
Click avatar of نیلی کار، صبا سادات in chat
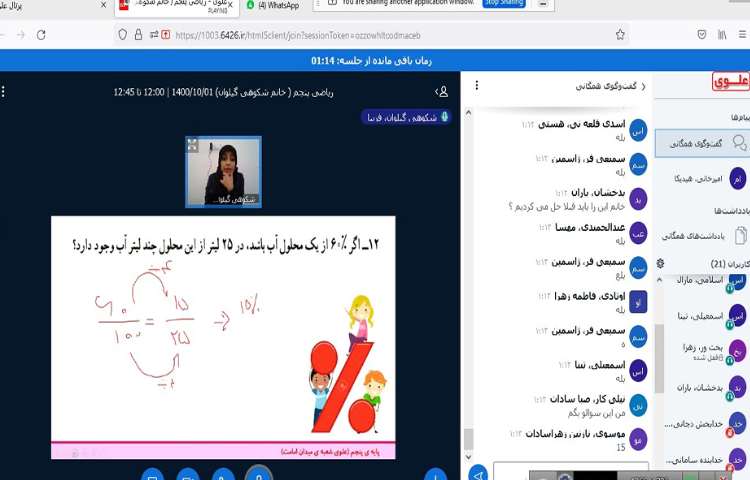[x=638, y=405]
